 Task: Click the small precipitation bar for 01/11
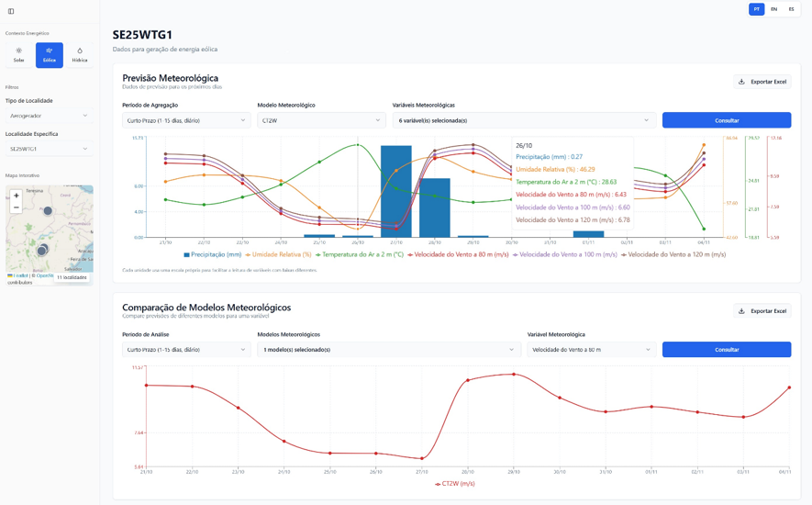pyautogui.click(x=588, y=234)
